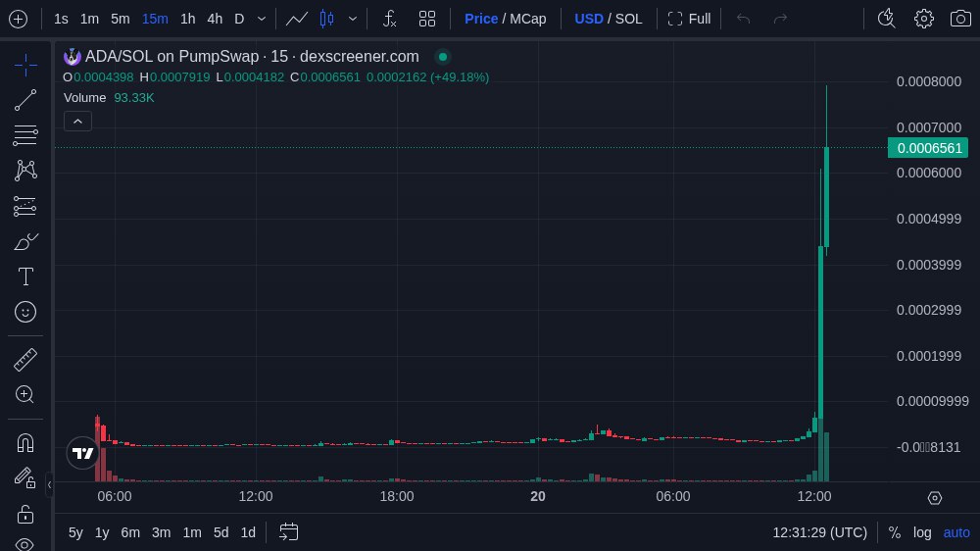980x551 pixels.
Task: Expand the timeframe interval dropdown arrow
Action: click(x=261, y=19)
